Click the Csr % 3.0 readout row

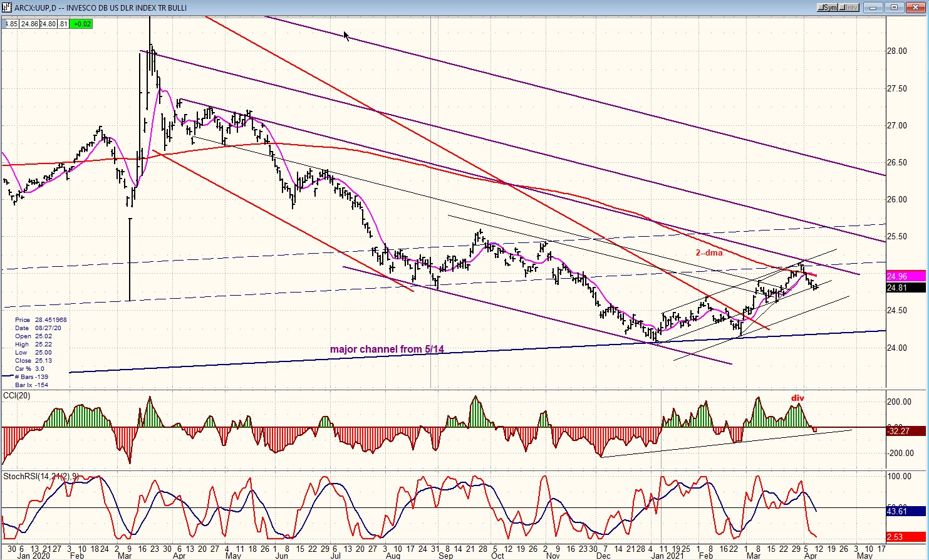pos(31,369)
